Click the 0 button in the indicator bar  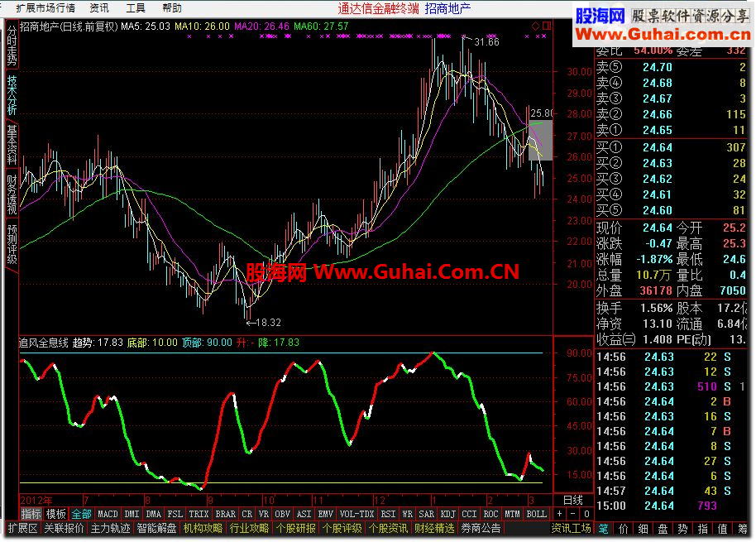click(586, 514)
